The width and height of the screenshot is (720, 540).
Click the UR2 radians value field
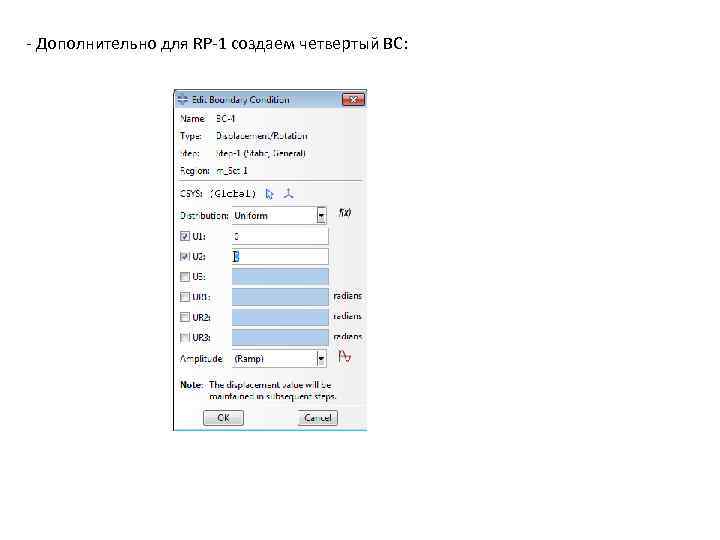[x=280, y=317]
